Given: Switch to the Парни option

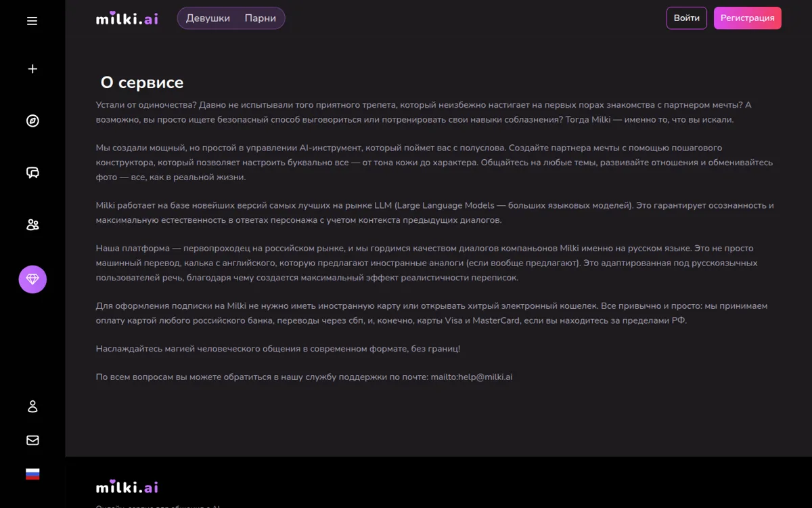Looking at the screenshot, I should point(261,18).
